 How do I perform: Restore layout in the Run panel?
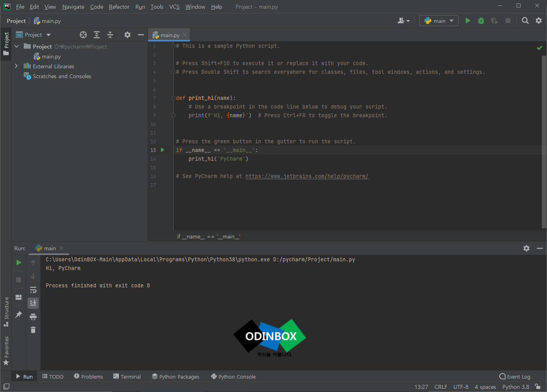point(19,297)
